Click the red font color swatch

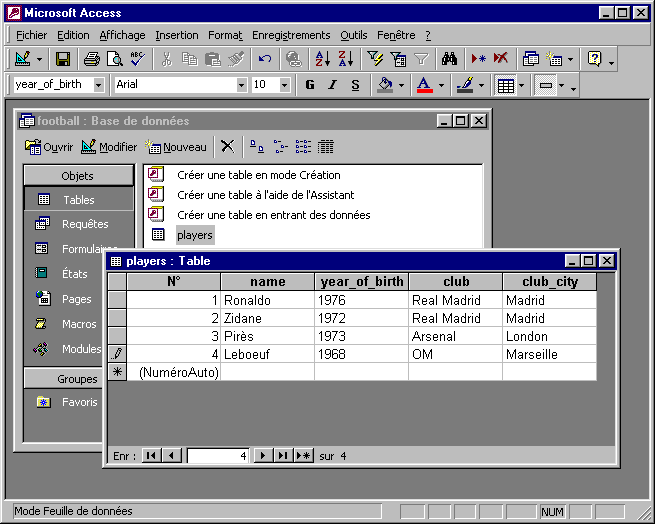click(424, 85)
